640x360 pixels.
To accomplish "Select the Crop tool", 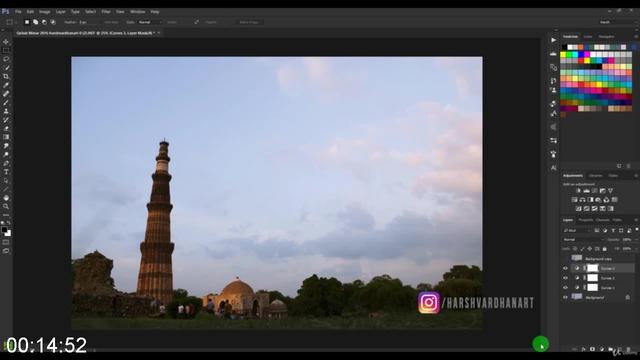I will click(6, 76).
